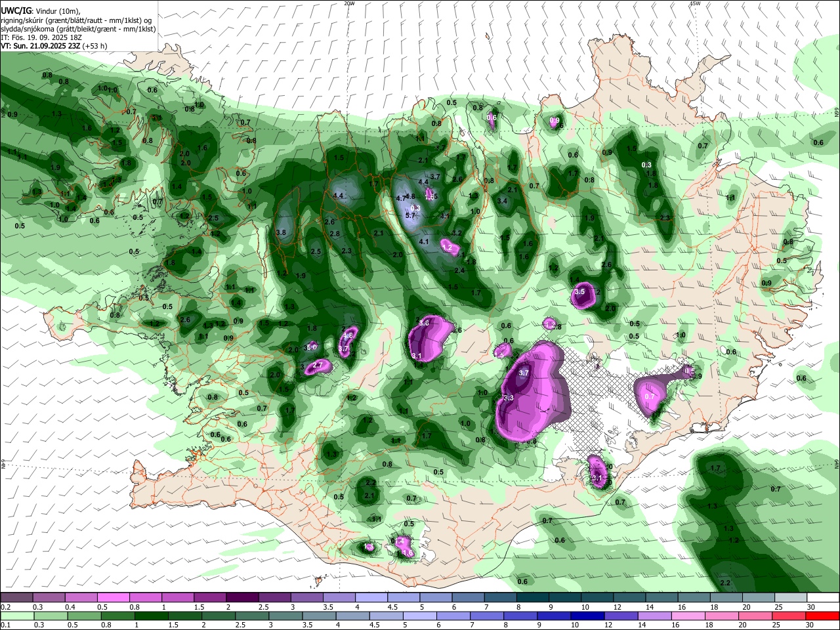
Task: Select the dusky purple legend swatch labeled 0.2
Action: click(x=16, y=598)
